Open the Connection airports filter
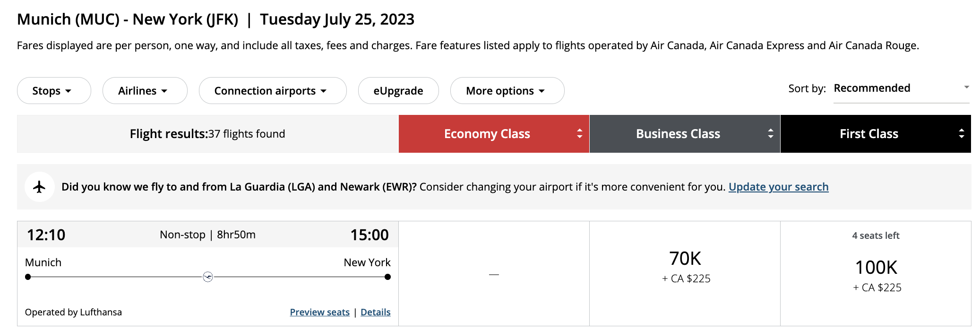This screenshot has height=331, width=980. 272,91
